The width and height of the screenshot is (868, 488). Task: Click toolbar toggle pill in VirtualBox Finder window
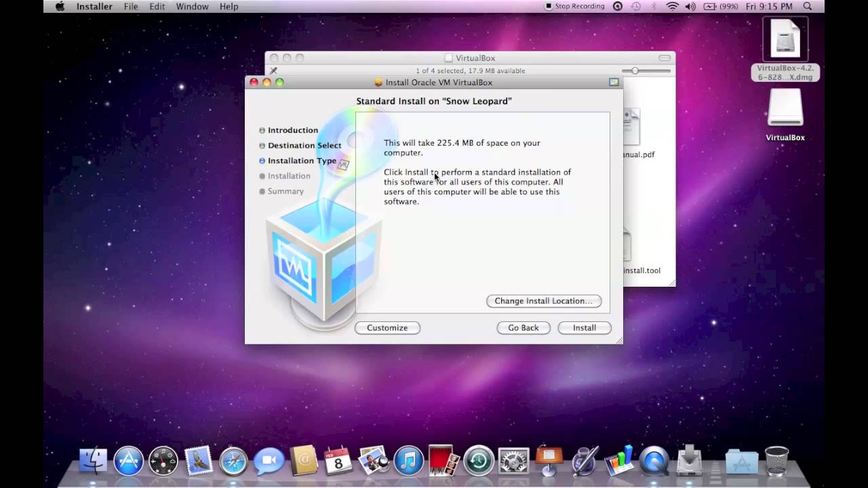tap(664, 58)
